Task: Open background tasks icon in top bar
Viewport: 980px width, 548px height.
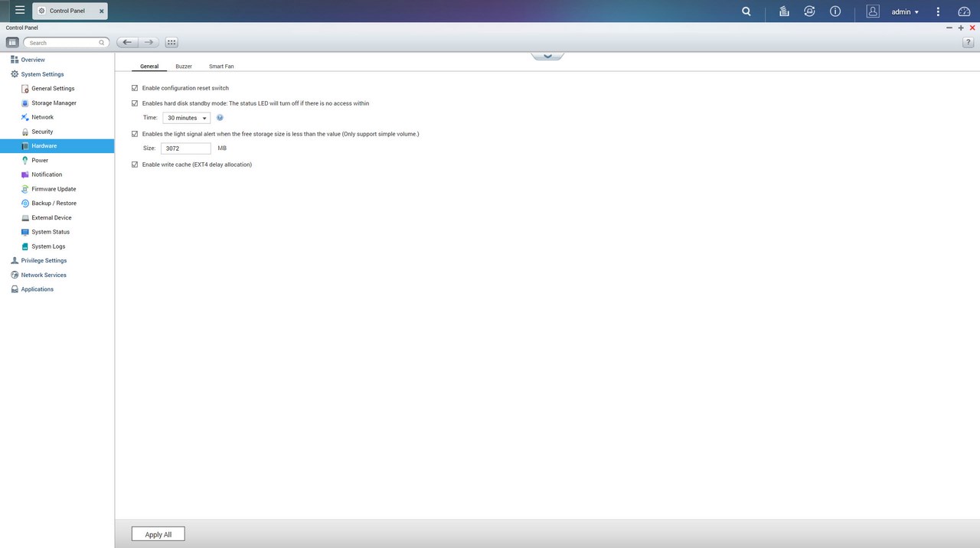Action: pos(784,11)
